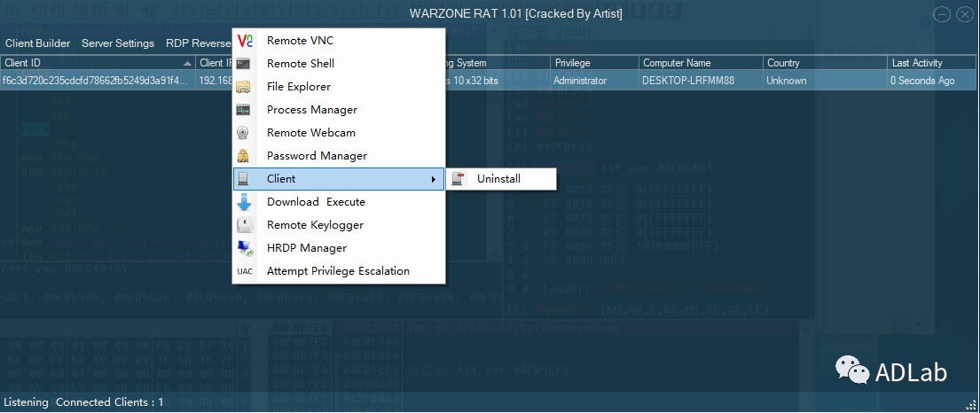Click the Process Manager monitor icon
The height and width of the screenshot is (413, 980).
[245, 110]
